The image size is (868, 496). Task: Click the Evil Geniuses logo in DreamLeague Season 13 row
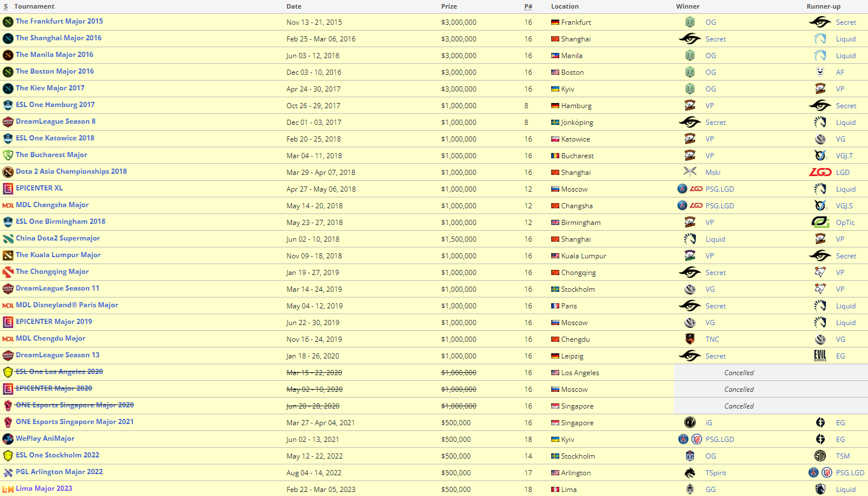820,356
